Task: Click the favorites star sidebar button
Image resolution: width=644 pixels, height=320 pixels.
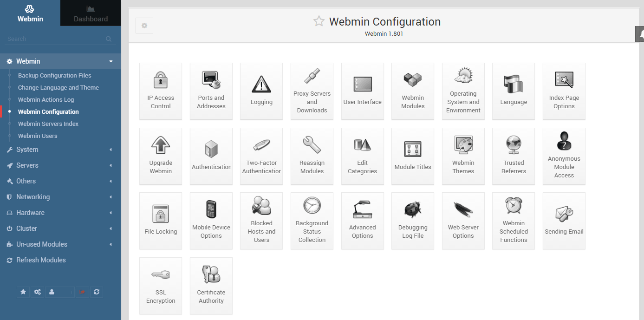Action: point(23,292)
